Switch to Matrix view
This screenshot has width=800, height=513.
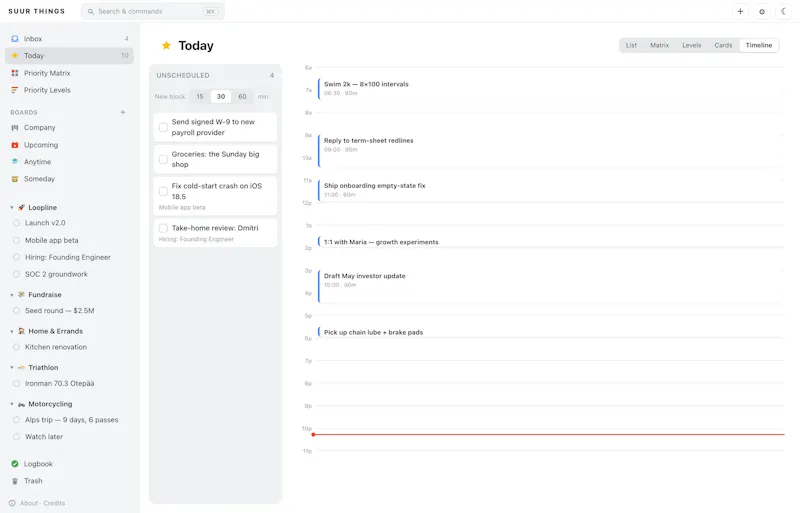659,45
